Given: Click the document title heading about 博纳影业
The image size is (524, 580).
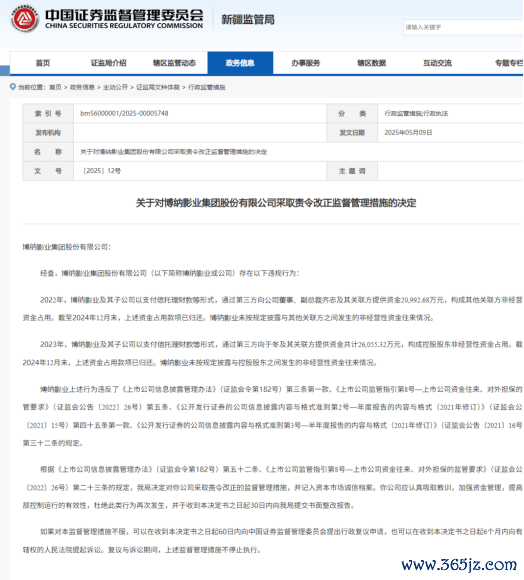Looking at the screenshot, I should (276, 203).
